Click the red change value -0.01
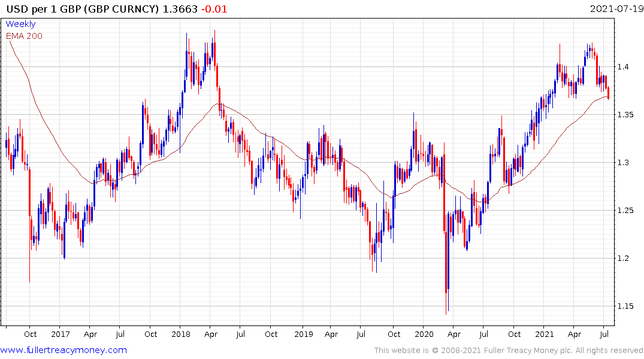 [x=214, y=9]
